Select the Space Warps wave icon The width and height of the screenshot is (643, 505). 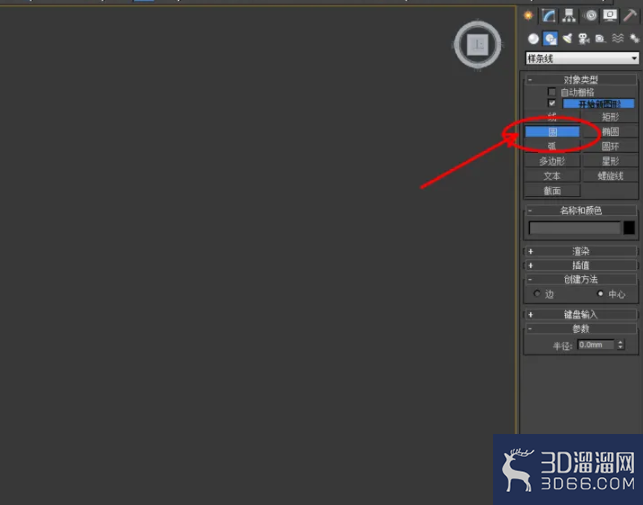pyautogui.click(x=618, y=38)
